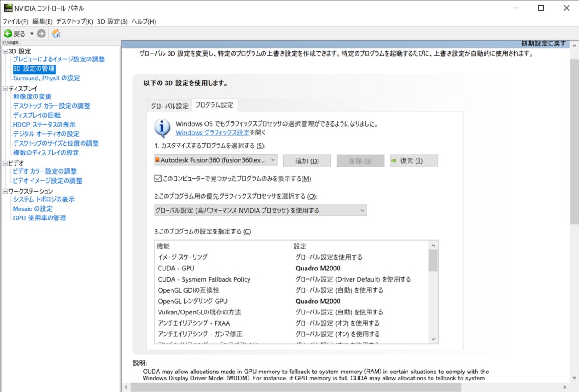Click the Forward arrow icon in toolbar
Screen dimensions: 579x392
[41, 33]
